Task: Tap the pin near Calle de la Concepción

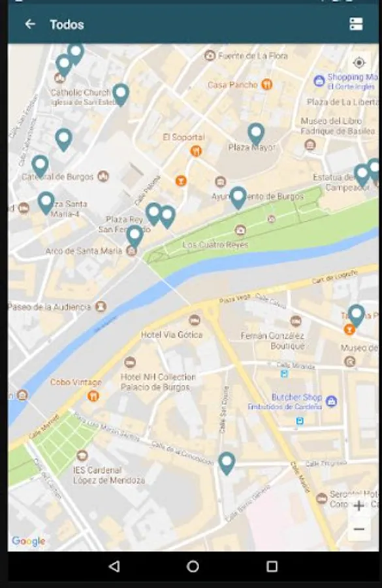Action: [227, 463]
